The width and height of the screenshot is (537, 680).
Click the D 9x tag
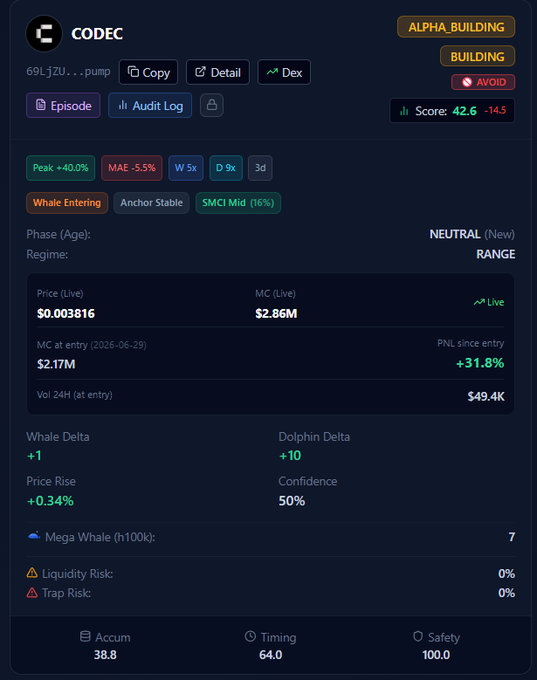tap(226, 168)
